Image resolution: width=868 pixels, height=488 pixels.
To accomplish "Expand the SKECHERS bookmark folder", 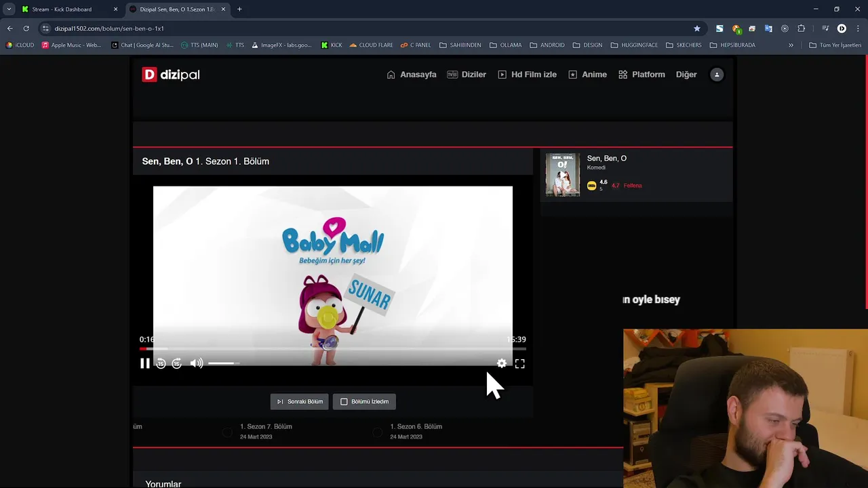I will pos(684,45).
